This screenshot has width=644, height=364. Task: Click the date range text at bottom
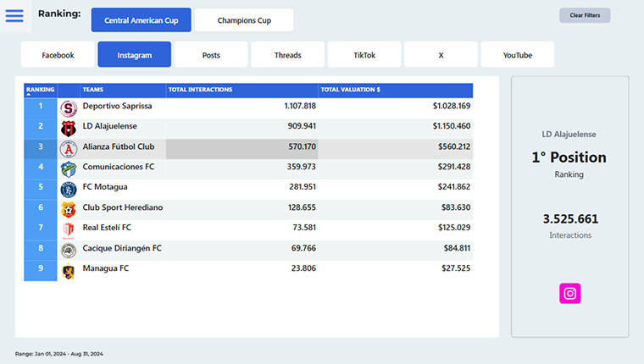pos(59,354)
